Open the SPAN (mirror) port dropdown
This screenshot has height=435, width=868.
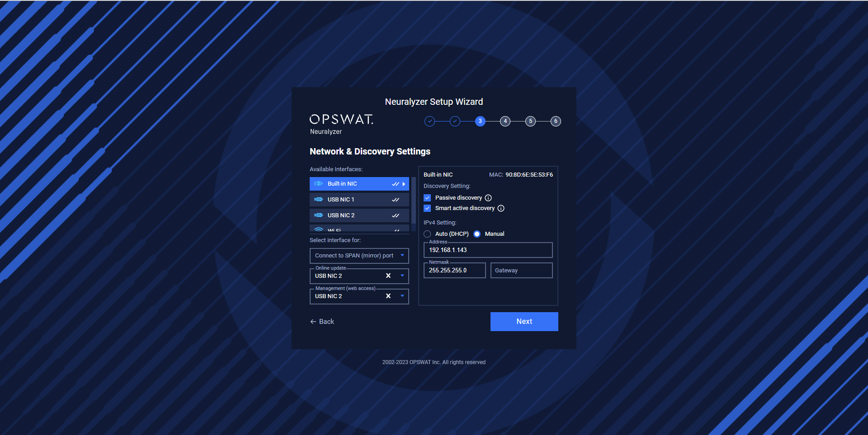[359, 256]
